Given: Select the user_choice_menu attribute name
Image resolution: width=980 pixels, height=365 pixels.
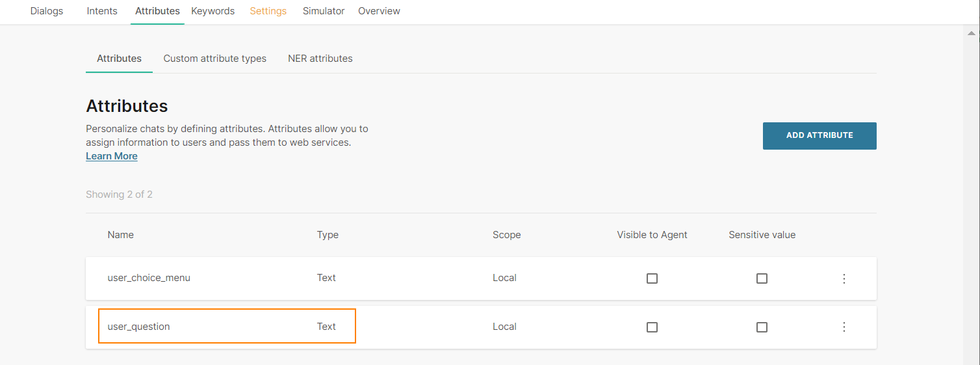Looking at the screenshot, I should (x=149, y=278).
